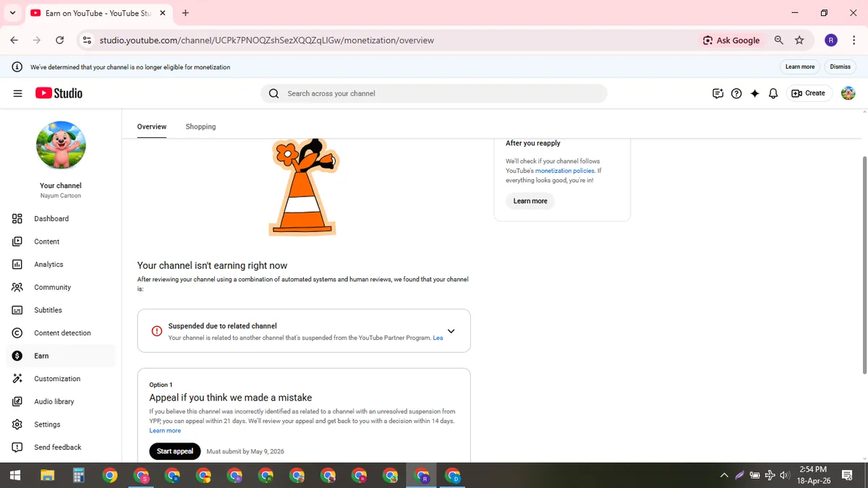This screenshot has height=488, width=868.
Task: Open the volume control in the system tray
Action: tap(786, 476)
